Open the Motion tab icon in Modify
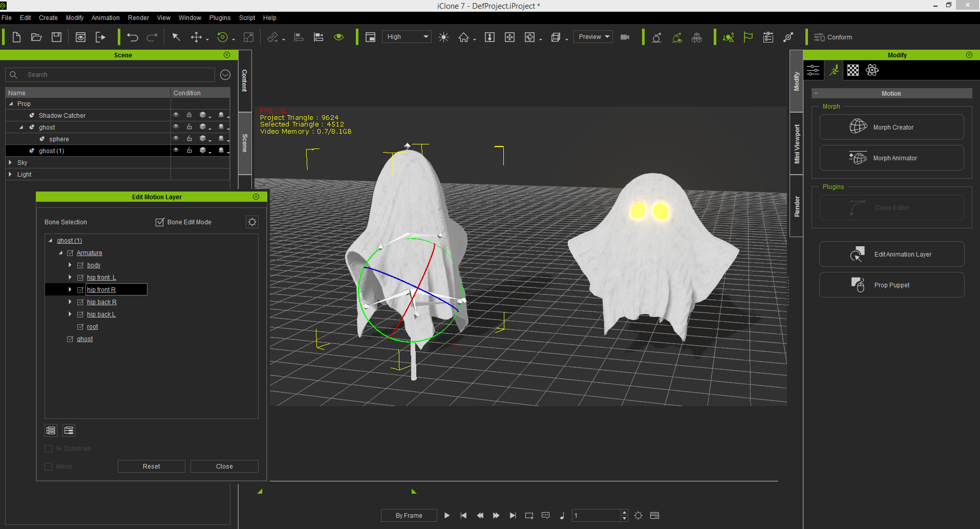The height and width of the screenshot is (529, 980). tap(834, 70)
